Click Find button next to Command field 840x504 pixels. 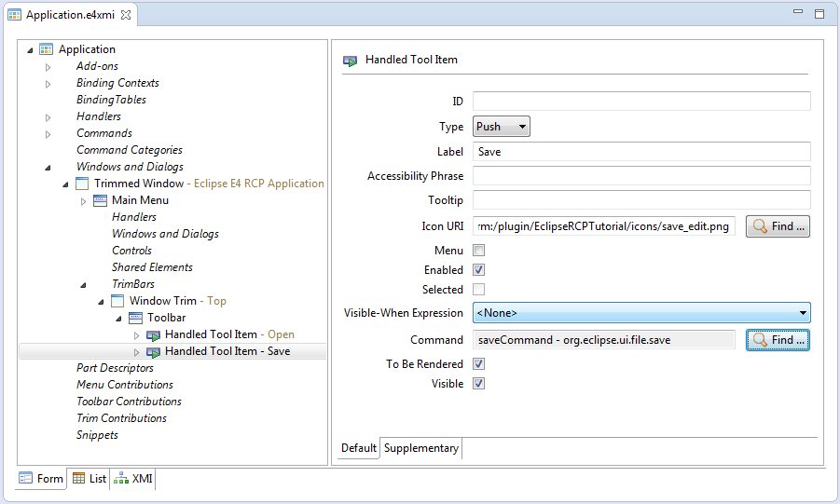(x=778, y=339)
